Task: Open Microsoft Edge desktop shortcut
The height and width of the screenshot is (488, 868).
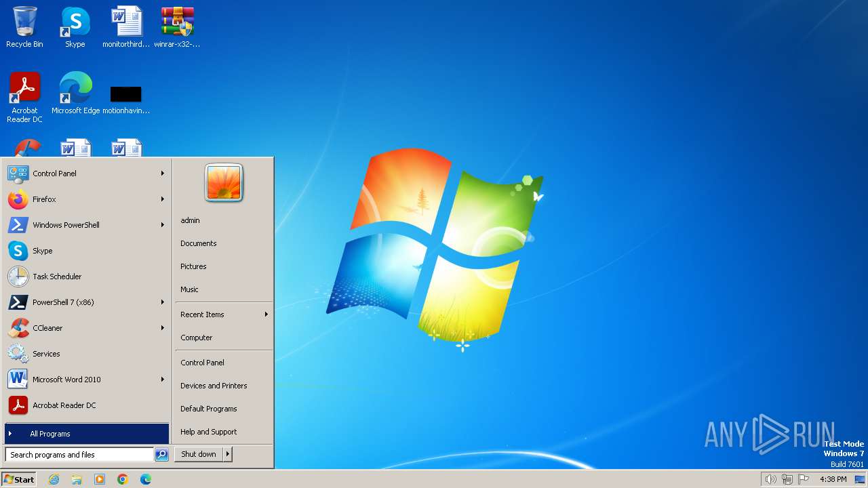Action: (x=75, y=93)
